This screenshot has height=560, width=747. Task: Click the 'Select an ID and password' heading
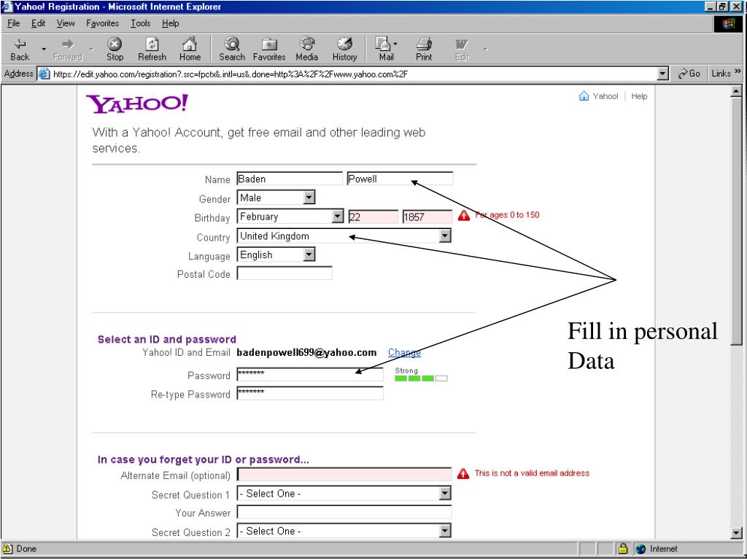(167, 340)
